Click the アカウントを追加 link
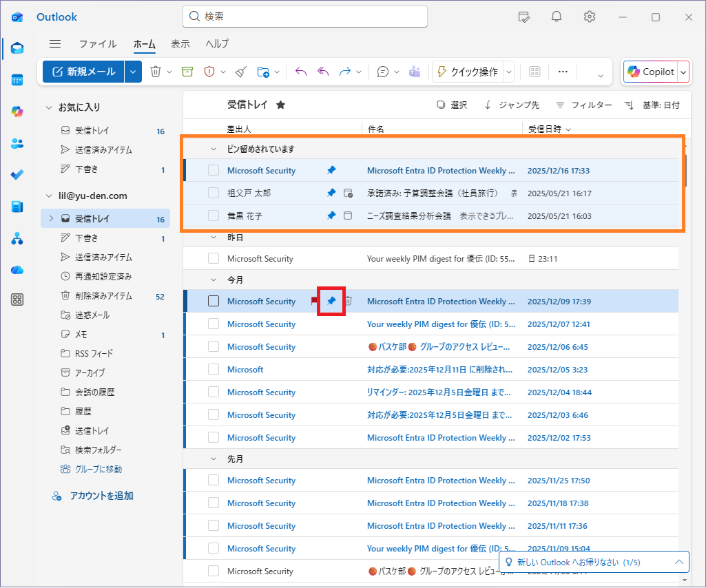The width and height of the screenshot is (706, 588). [x=101, y=496]
